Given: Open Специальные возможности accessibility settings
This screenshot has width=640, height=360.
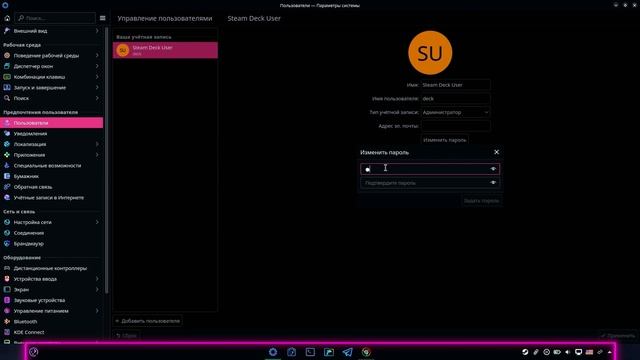Looking at the screenshot, I should [47, 166].
